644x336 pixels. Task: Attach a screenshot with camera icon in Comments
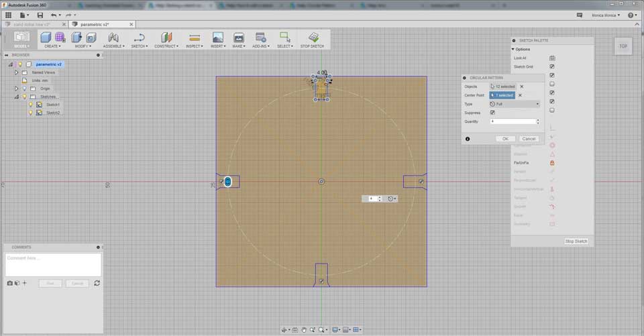coord(10,283)
